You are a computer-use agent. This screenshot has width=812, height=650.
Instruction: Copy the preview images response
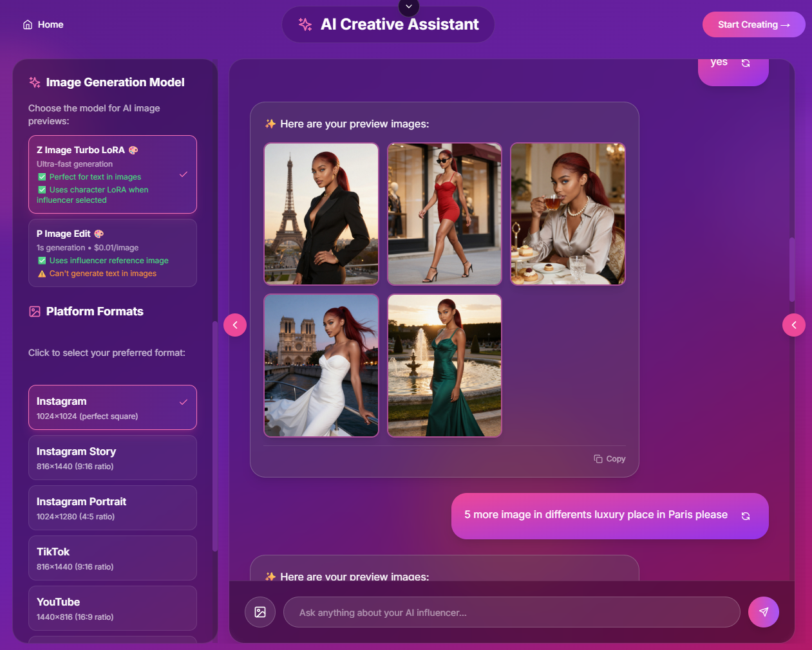pos(609,458)
